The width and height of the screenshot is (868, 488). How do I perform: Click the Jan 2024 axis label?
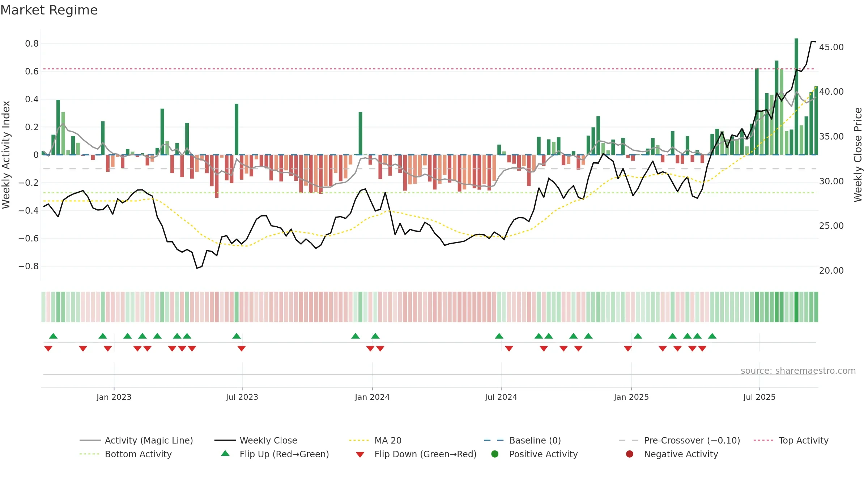pos(372,397)
